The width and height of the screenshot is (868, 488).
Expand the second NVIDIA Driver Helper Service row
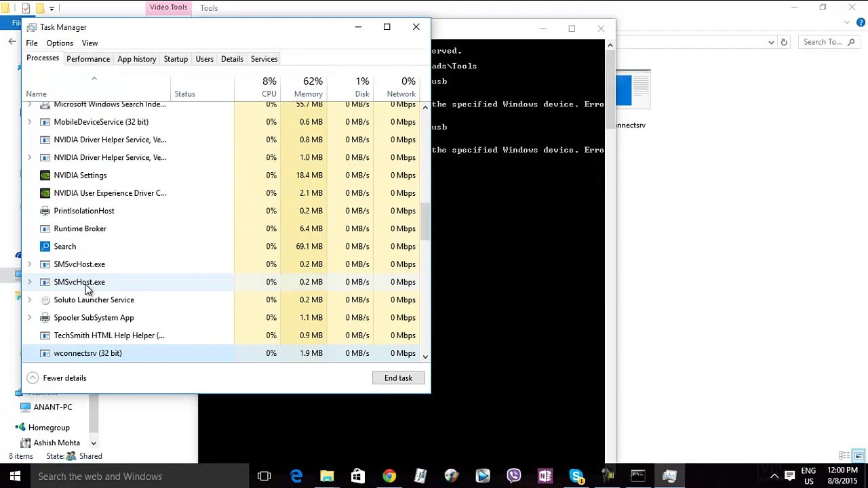click(29, 157)
